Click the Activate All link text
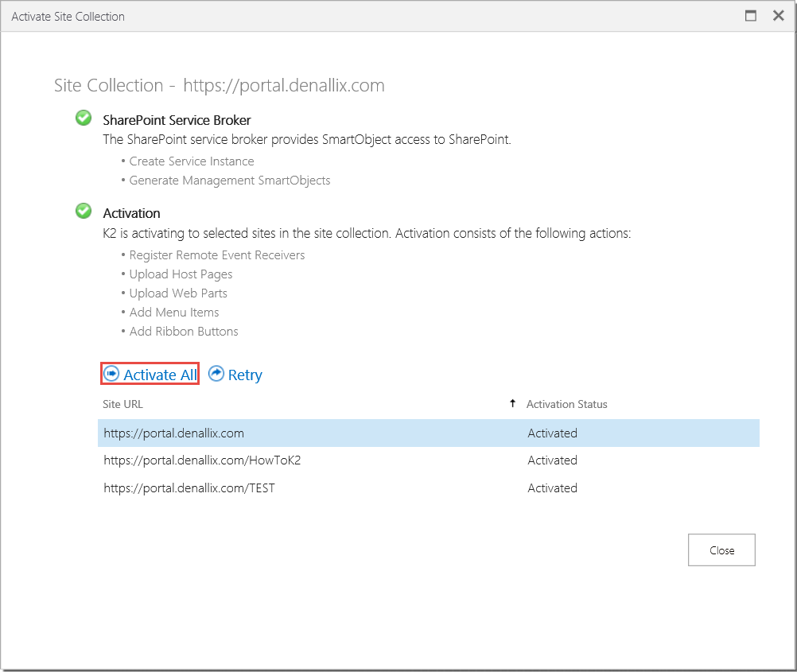This screenshot has height=672, width=797. pyautogui.click(x=160, y=375)
